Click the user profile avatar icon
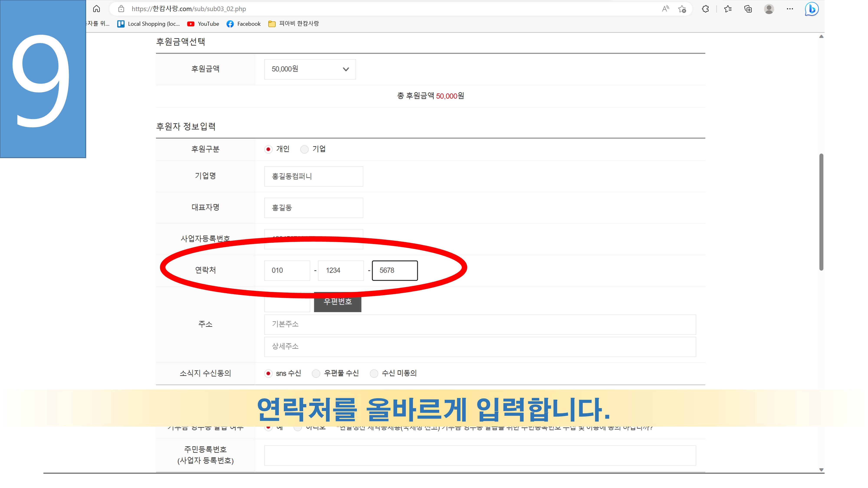The width and height of the screenshot is (868, 488). [x=769, y=9]
